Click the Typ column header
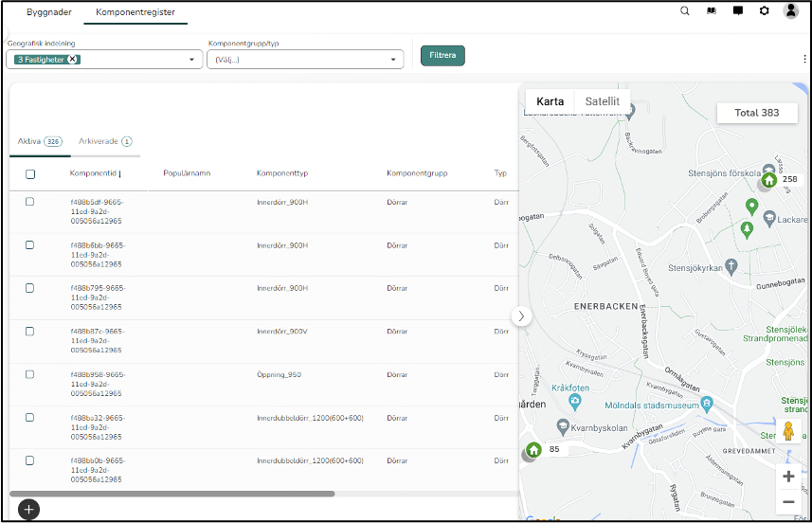Viewport: 812px width, 523px height. point(500,173)
